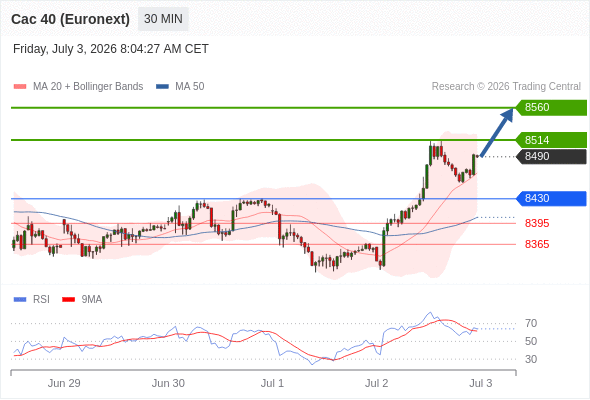Click the MA 50 legend swatch
This screenshot has width=590, height=400.
coord(162,87)
